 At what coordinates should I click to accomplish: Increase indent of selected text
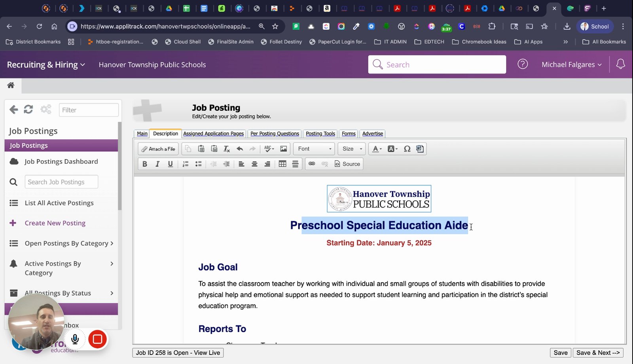tap(227, 164)
